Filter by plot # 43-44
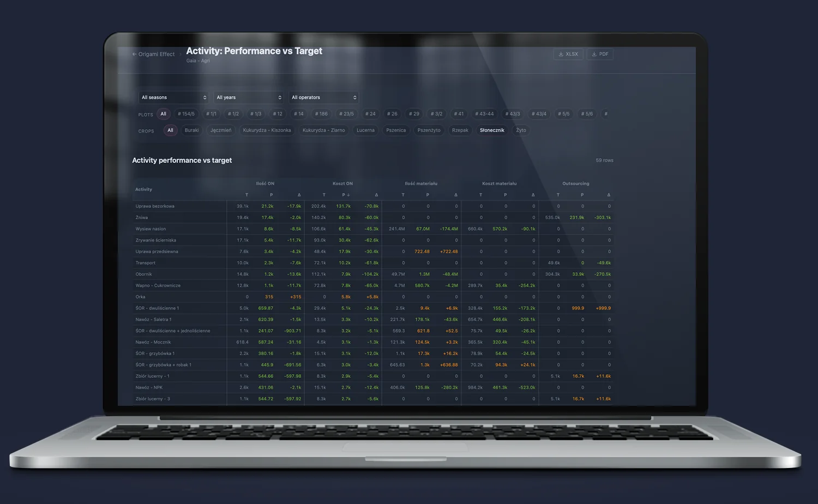Viewport: 818px width, 504px height. (x=484, y=114)
